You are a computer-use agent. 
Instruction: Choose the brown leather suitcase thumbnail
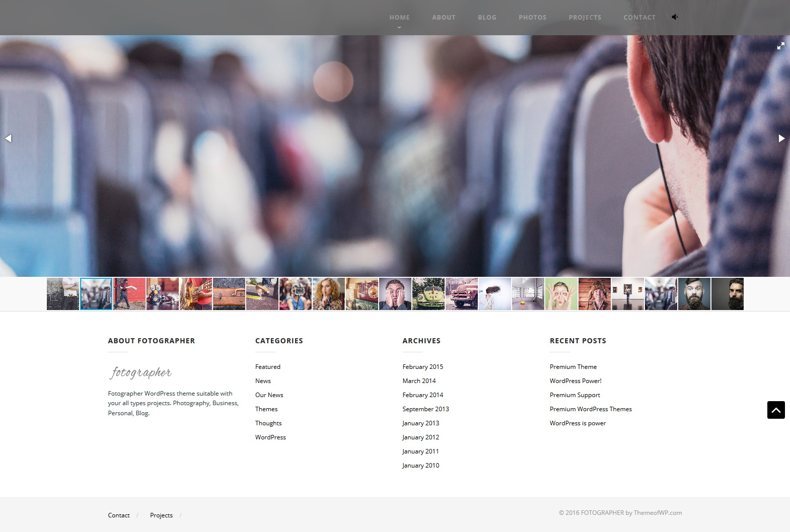(229, 294)
